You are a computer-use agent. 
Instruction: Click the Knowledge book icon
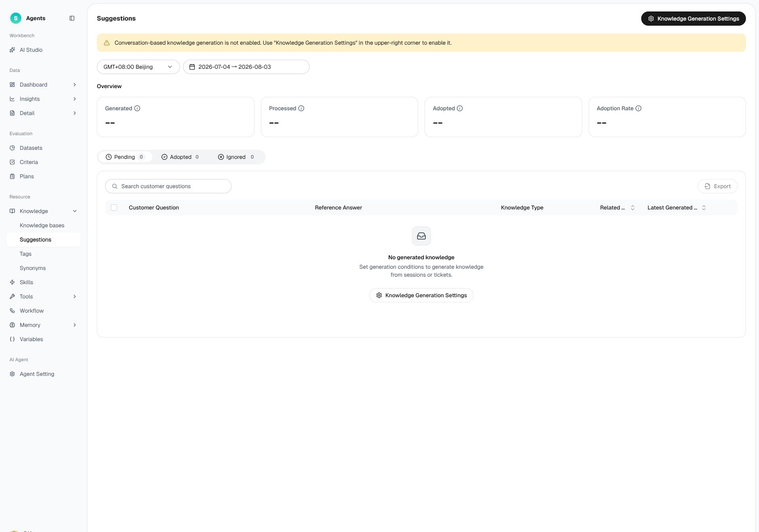pos(12,211)
